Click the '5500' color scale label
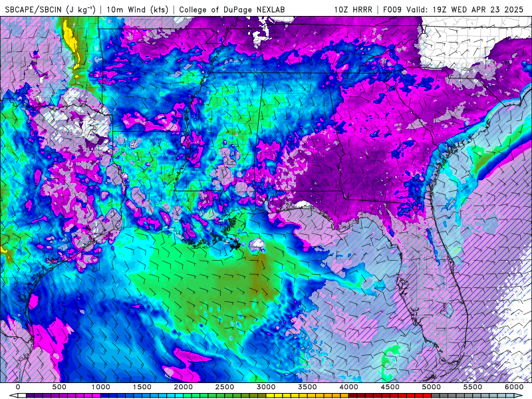Image resolution: width=532 pixels, height=399 pixels. click(x=473, y=387)
